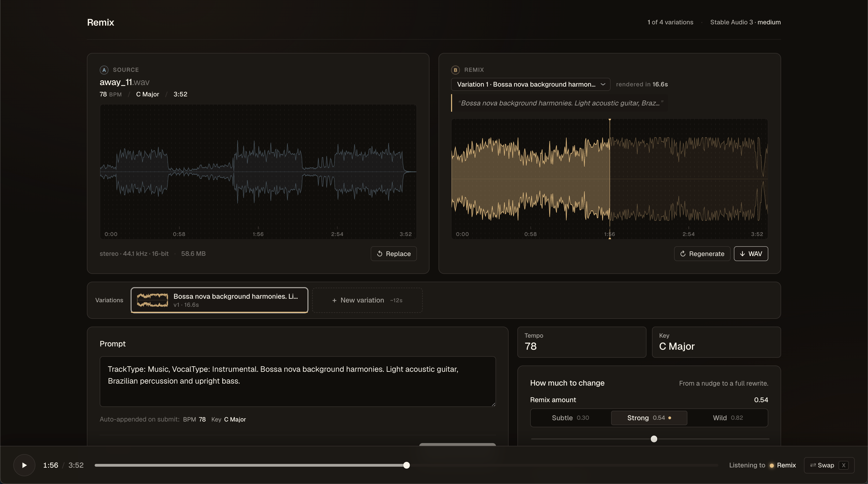Click the remix waveform playhead marker

[610, 179]
